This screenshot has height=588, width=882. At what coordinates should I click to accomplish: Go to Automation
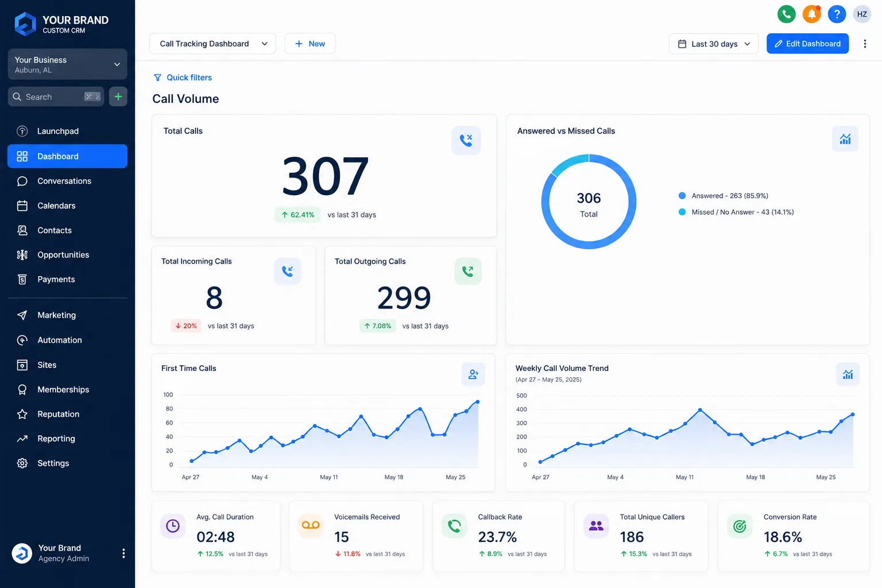coord(67,340)
